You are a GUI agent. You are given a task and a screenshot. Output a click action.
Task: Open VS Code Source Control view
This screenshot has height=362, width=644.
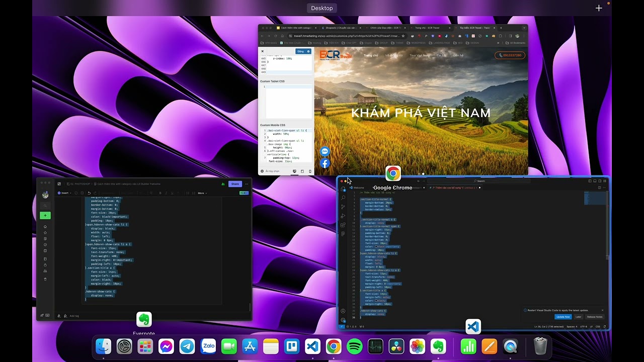pos(343,207)
